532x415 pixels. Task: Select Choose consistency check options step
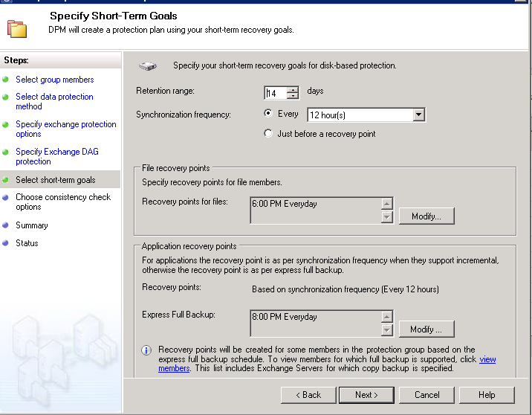point(63,202)
